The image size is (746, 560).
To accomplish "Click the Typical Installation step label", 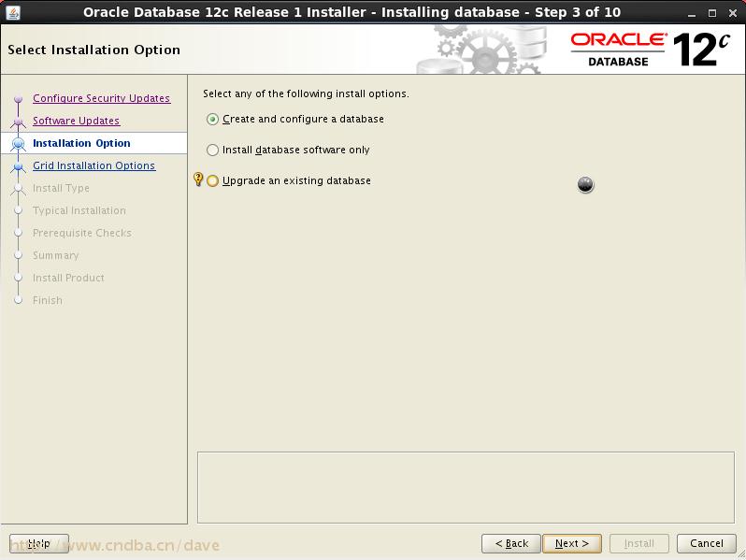I will [79, 210].
